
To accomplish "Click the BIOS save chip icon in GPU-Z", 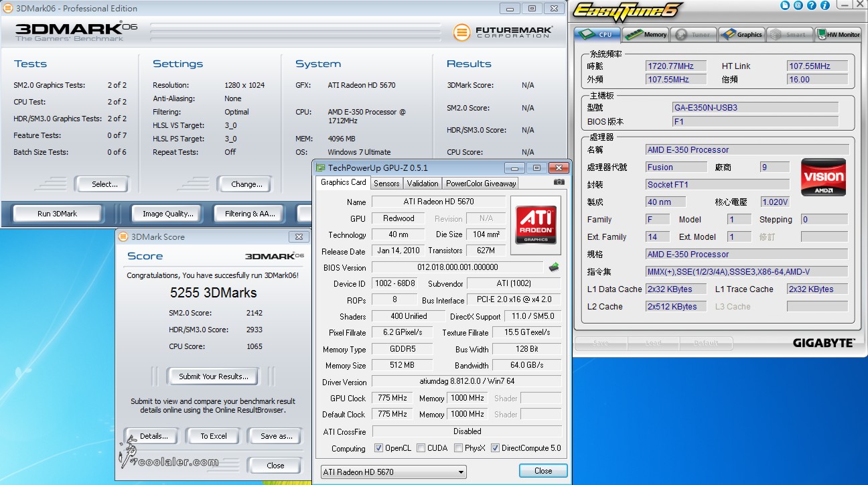I will (554, 267).
